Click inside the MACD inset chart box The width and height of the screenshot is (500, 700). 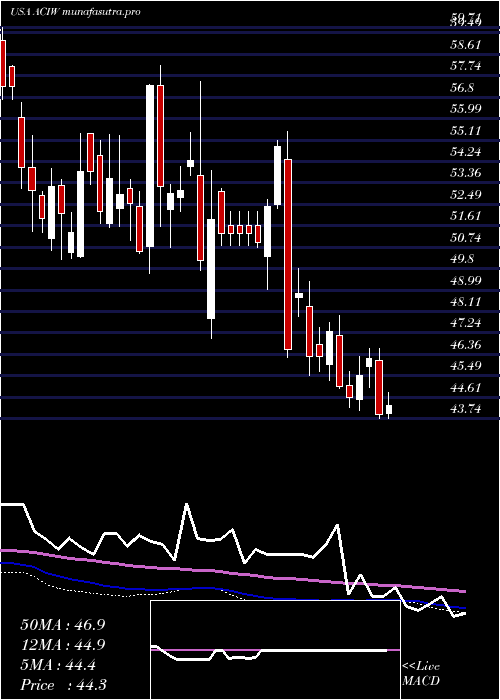[275, 650]
